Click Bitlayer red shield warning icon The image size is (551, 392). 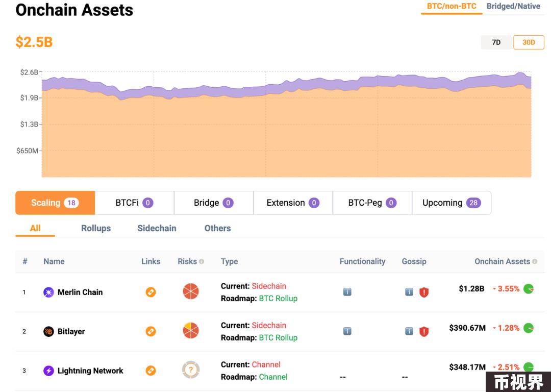click(424, 332)
